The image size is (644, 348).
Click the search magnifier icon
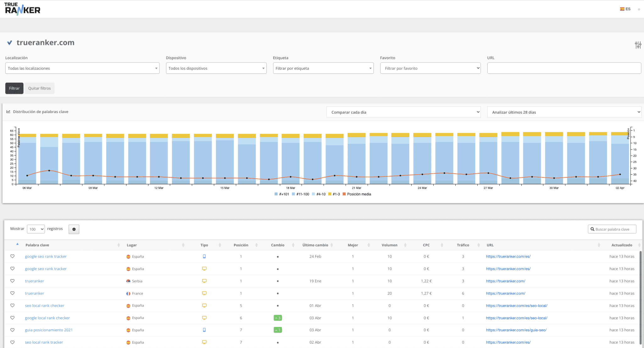coord(592,229)
